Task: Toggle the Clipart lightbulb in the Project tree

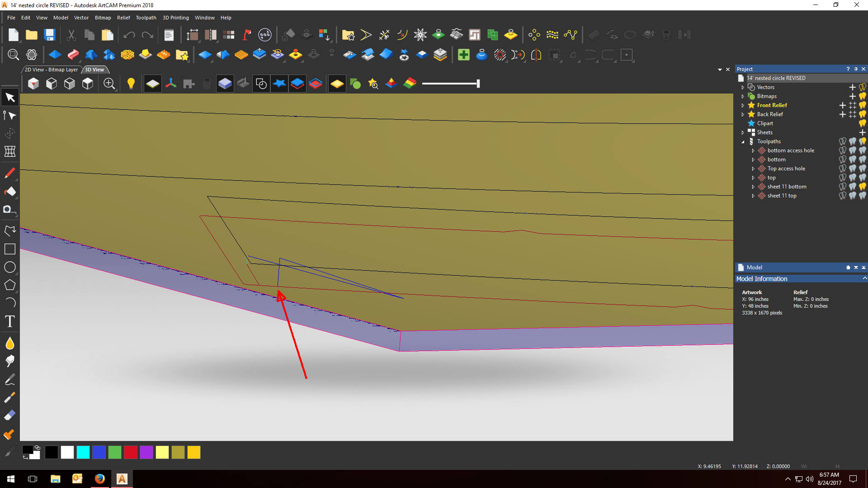Action: click(x=863, y=123)
